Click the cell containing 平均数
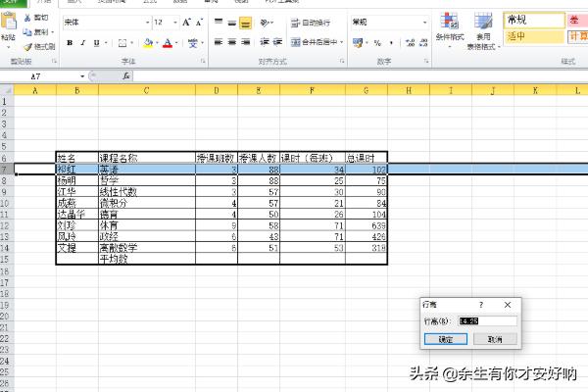The width and height of the screenshot is (588, 392). [x=147, y=259]
